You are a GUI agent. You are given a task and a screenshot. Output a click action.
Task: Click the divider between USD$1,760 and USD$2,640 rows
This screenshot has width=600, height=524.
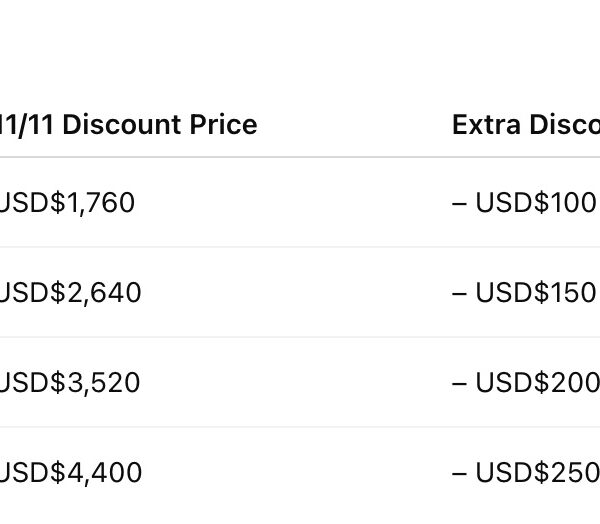point(300,247)
